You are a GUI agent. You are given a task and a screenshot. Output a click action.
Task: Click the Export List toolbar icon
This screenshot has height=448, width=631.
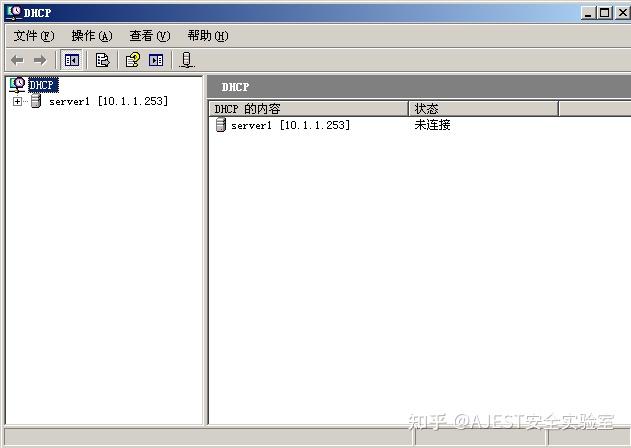(102, 60)
